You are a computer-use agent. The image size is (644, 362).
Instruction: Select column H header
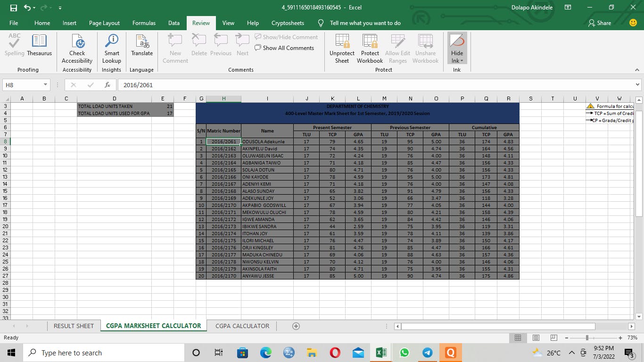tap(223, 99)
